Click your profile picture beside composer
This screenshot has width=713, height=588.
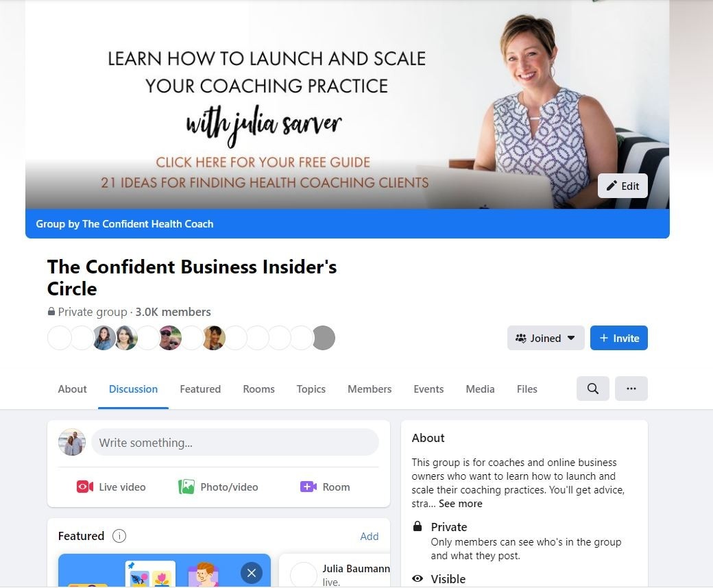(72, 442)
